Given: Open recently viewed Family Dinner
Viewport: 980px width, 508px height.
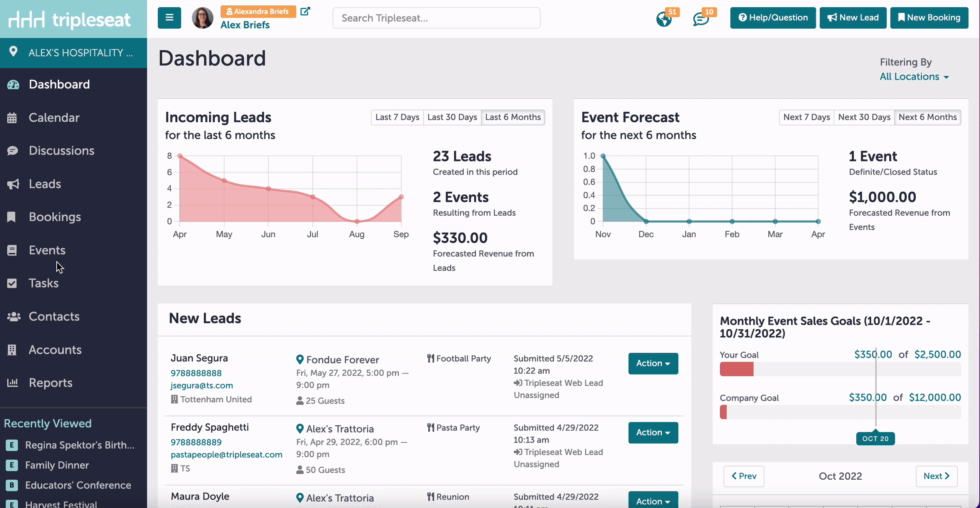Looking at the screenshot, I should pos(57,465).
